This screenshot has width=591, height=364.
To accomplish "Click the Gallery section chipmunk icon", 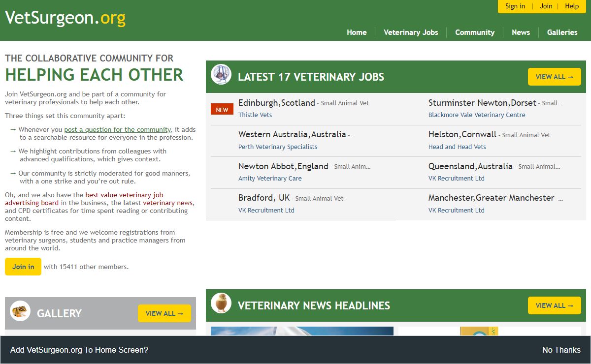I will tap(20, 311).
